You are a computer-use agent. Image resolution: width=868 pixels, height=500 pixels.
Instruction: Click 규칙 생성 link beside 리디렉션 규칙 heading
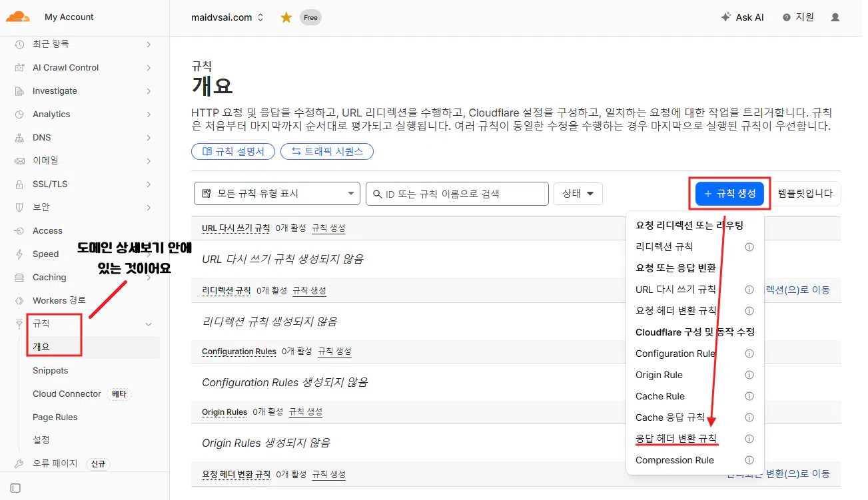310,290
